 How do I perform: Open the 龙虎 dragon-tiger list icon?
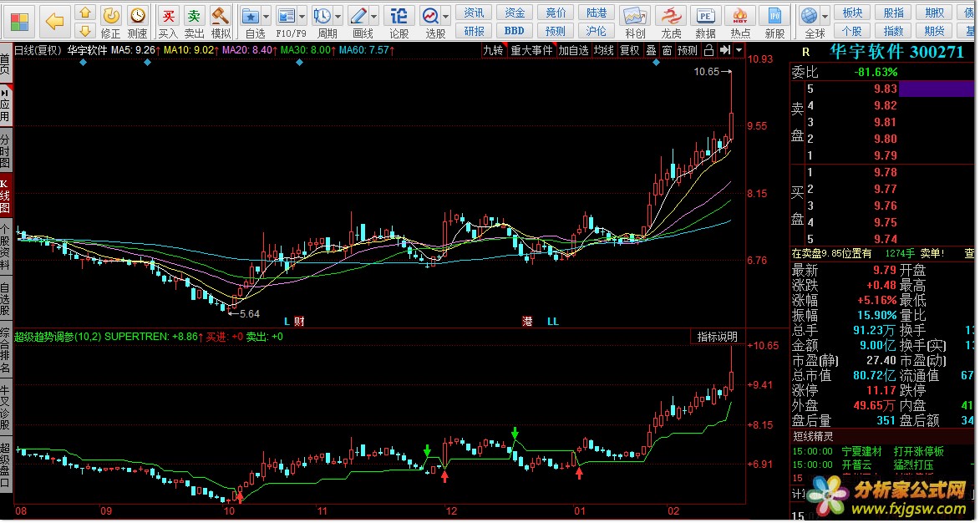pos(671,16)
